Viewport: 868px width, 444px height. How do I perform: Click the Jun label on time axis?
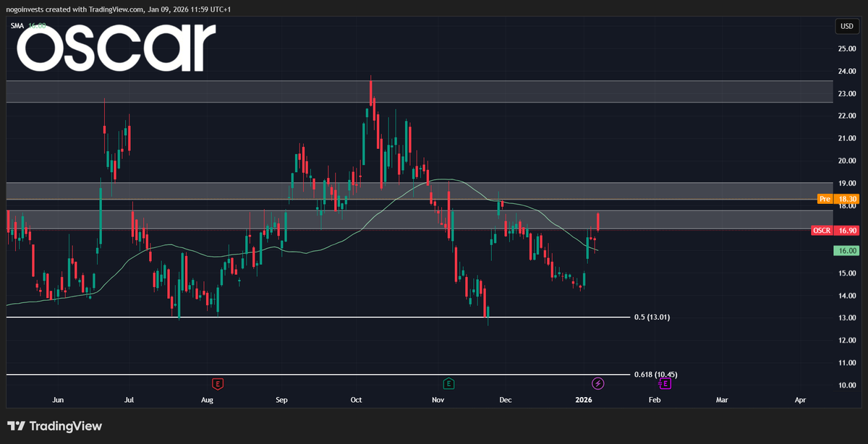click(59, 399)
